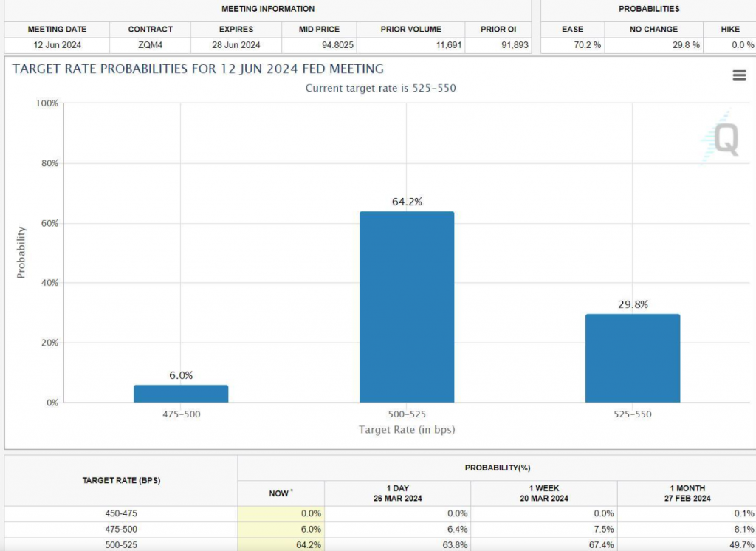The width and height of the screenshot is (756, 551).
Task: Select the ZQM4 contract cell
Action: (x=150, y=45)
